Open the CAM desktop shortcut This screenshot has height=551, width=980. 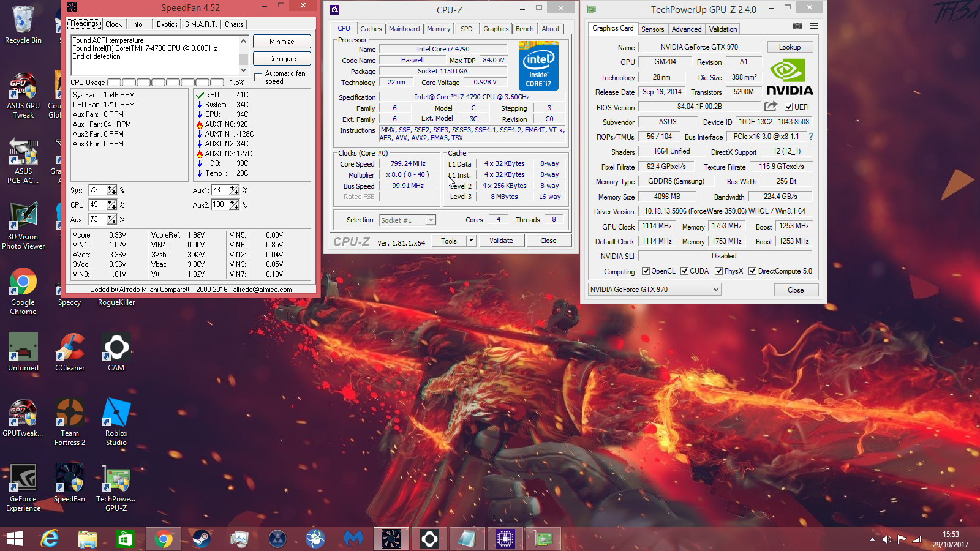(x=116, y=352)
